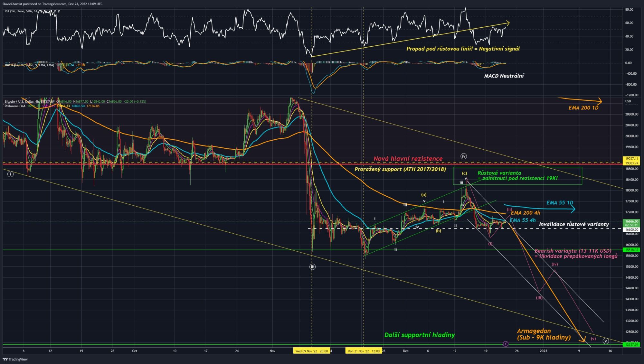Screen dimensions: 644x364
Task: Click the 'Proražený support (ATH 2017/2018)' annotation
Action: click(x=400, y=169)
